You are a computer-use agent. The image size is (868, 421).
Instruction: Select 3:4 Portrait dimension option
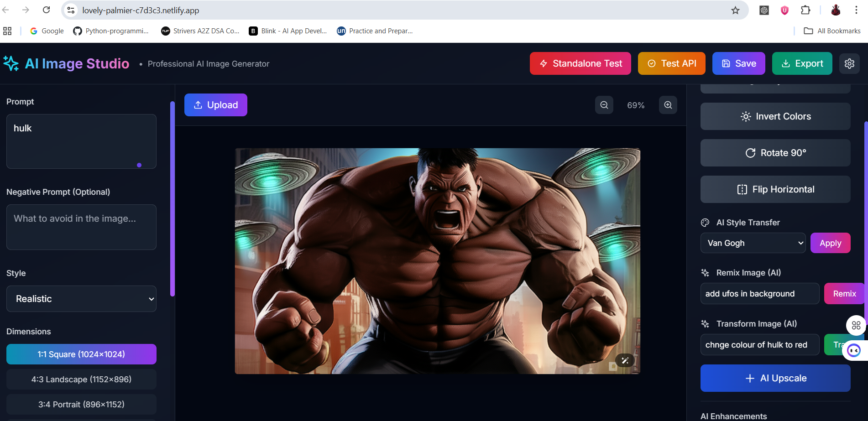(x=81, y=405)
